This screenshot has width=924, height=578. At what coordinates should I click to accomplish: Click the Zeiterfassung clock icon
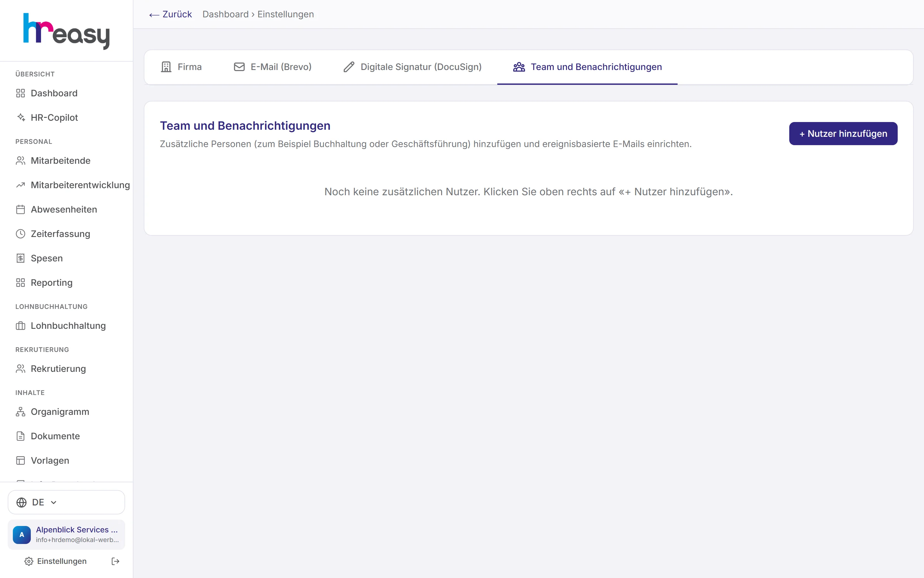tap(21, 234)
